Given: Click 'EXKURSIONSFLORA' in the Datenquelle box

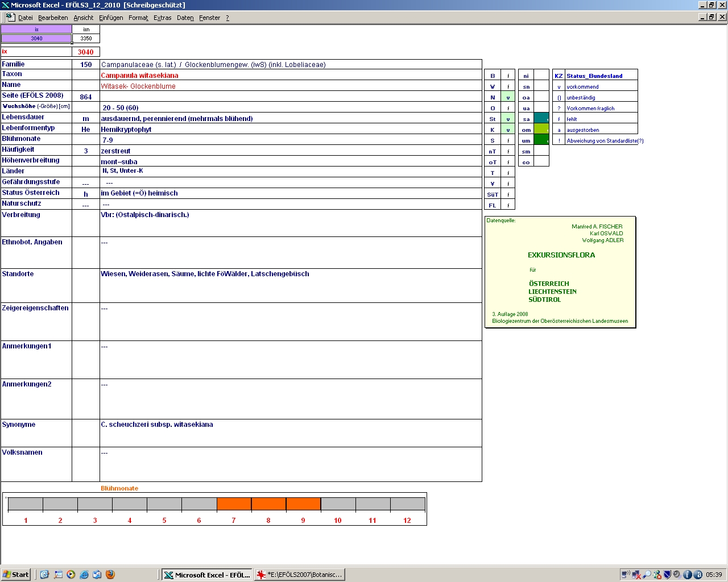Looking at the screenshot, I should [561, 255].
